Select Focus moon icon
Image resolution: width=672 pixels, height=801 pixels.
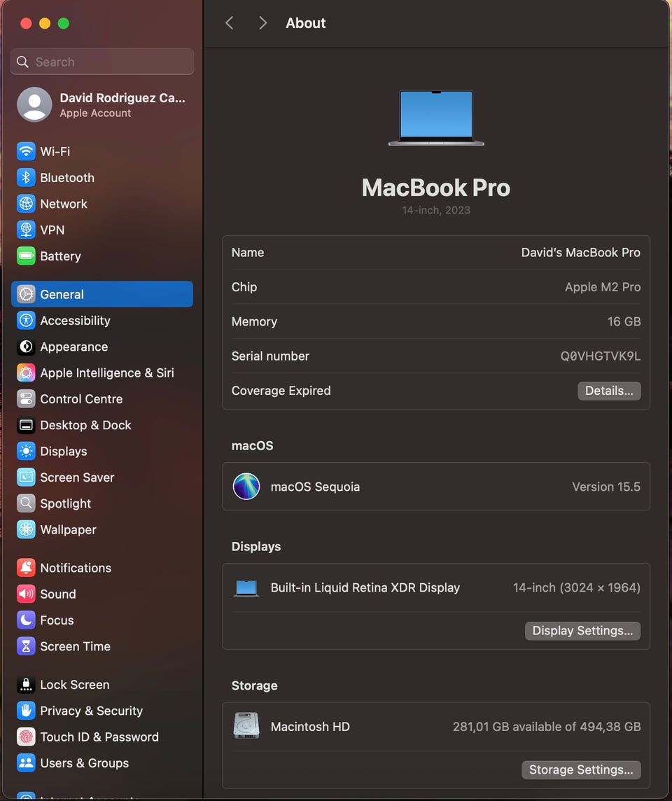[x=26, y=620]
